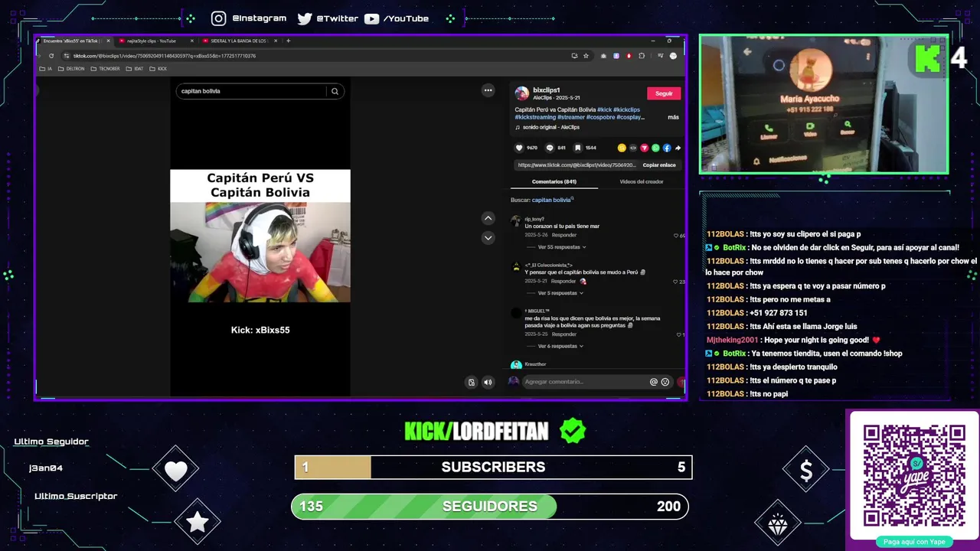This screenshot has height=551, width=980.
Task: Click the red 'Seguir' follow button
Action: [664, 93]
